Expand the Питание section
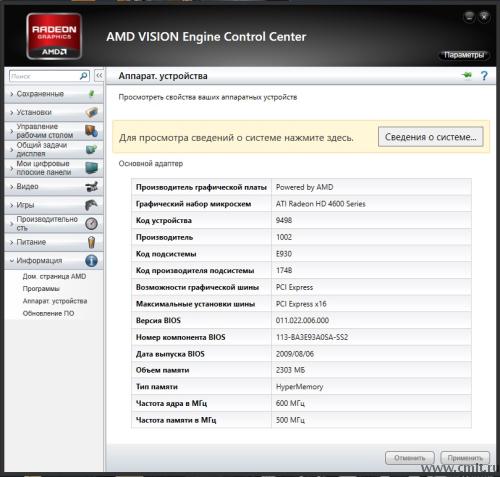The image size is (500, 477). tap(54, 242)
